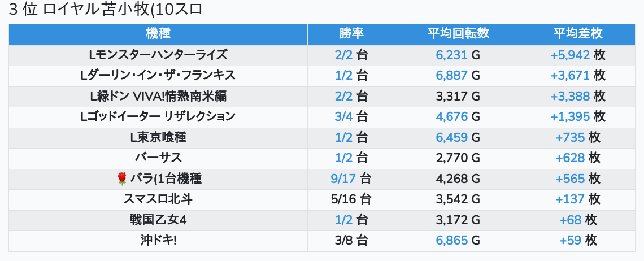Select the L東京喰種 row
Viewport: 644px width, 261px height.
(322, 138)
